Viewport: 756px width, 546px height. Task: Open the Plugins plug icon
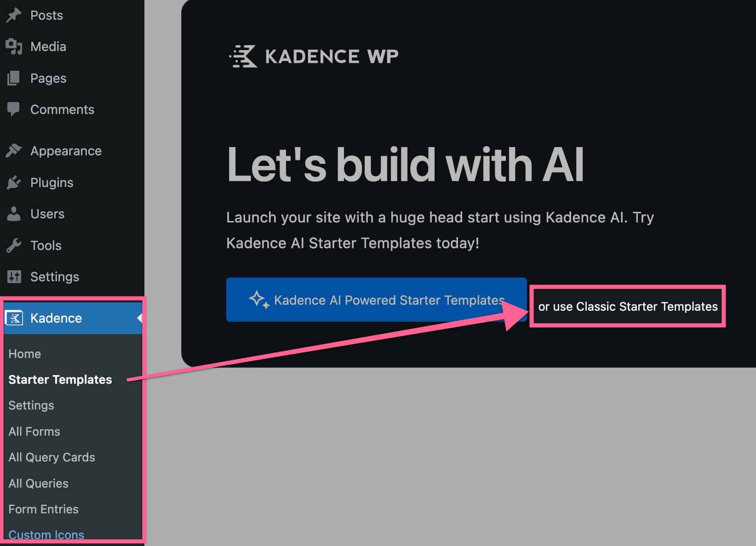click(x=14, y=182)
